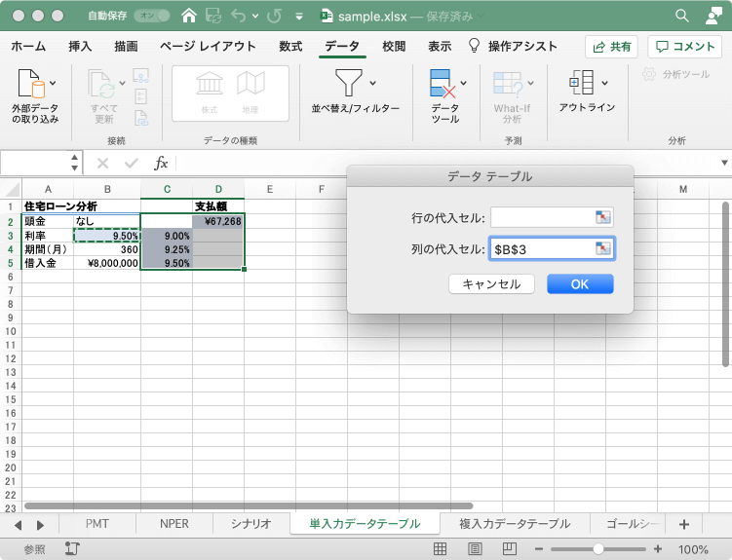
Task: Click the 並べ替え/フィルター funnel icon
Action: pyautogui.click(x=348, y=83)
